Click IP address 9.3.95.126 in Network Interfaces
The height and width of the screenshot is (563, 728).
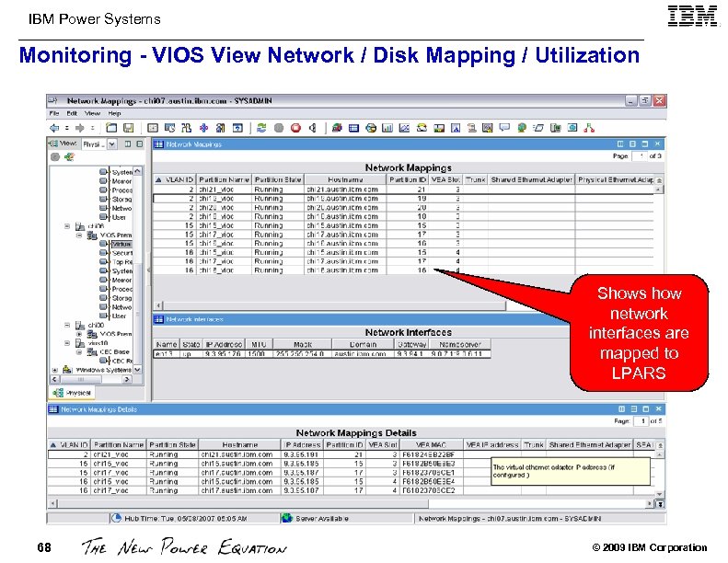click(x=223, y=353)
